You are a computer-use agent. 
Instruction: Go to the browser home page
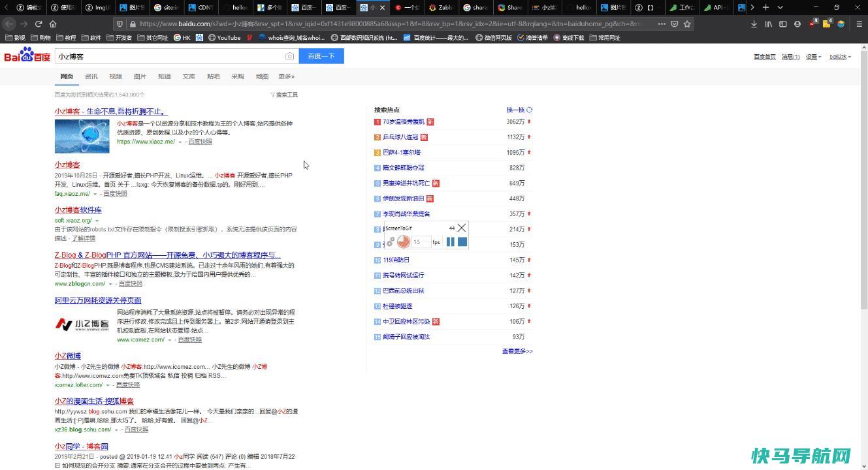(x=53, y=23)
